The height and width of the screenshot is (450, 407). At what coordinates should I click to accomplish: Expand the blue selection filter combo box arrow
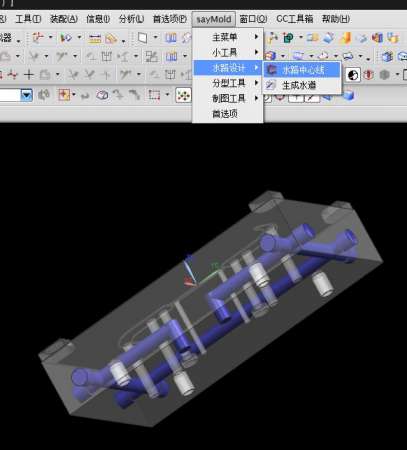[x=26, y=95]
